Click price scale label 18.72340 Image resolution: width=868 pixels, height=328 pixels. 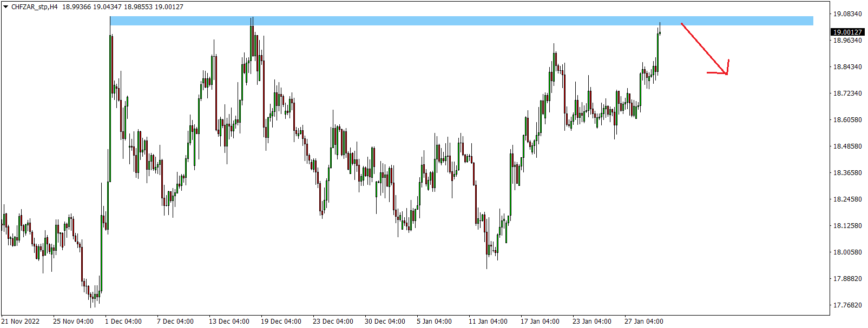pos(847,93)
